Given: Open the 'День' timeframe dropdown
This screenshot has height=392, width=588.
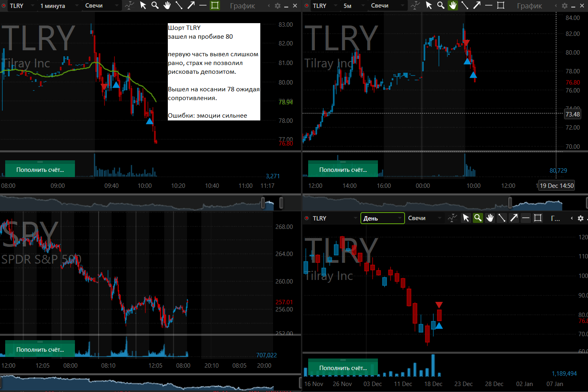Looking at the screenshot, I should 382,218.
